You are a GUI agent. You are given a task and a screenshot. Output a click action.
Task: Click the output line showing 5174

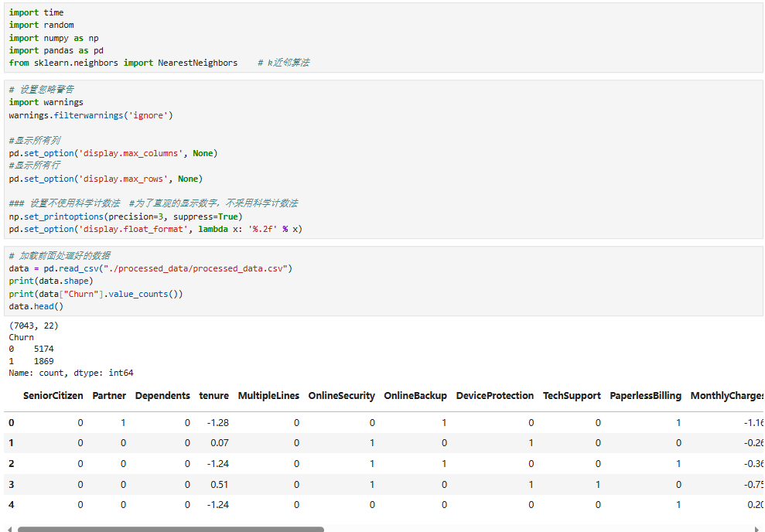point(31,350)
